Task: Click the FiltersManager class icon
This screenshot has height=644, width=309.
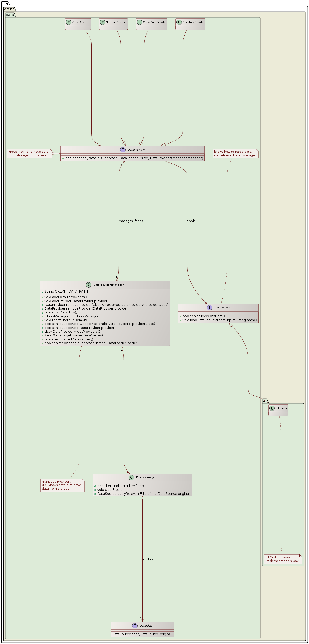Action: click(131, 477)
